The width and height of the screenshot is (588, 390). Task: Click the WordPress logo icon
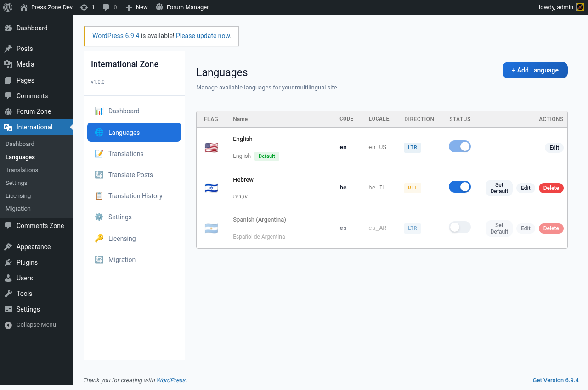(x=8, y=7)
